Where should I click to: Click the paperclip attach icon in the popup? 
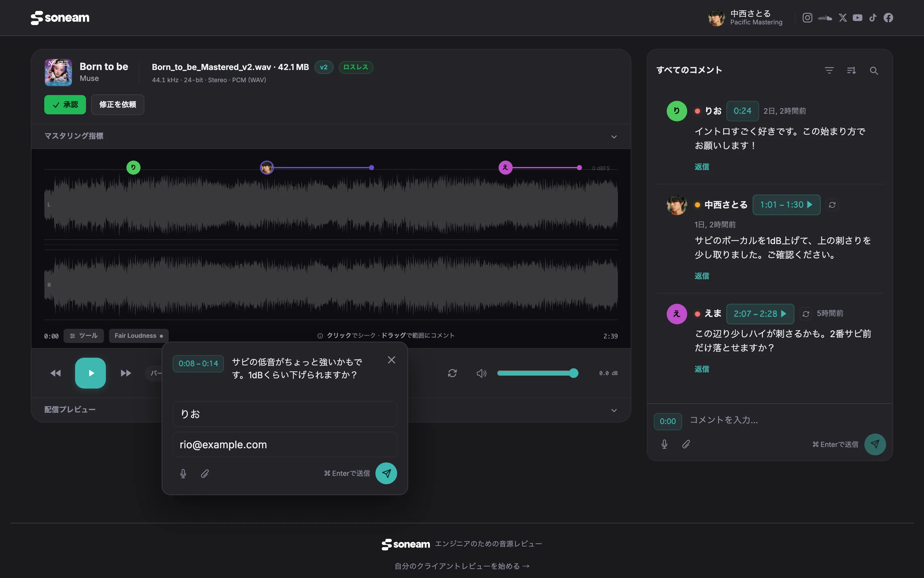(x=205, y=474)
